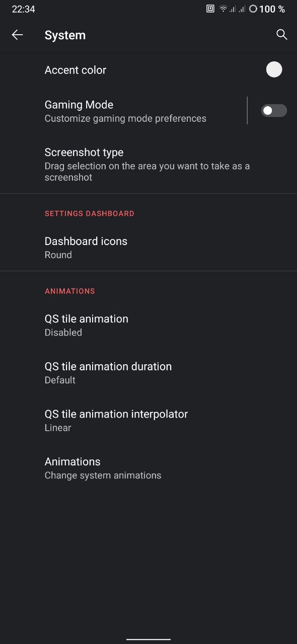Choose QS tile animation interpolator
The image size is (297, 644).
[148, 420]
